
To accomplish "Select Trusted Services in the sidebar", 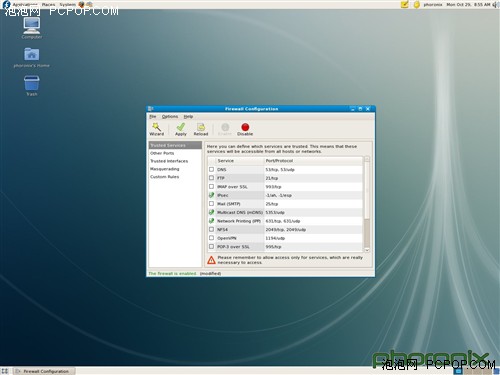I will (x=175, y=145).
